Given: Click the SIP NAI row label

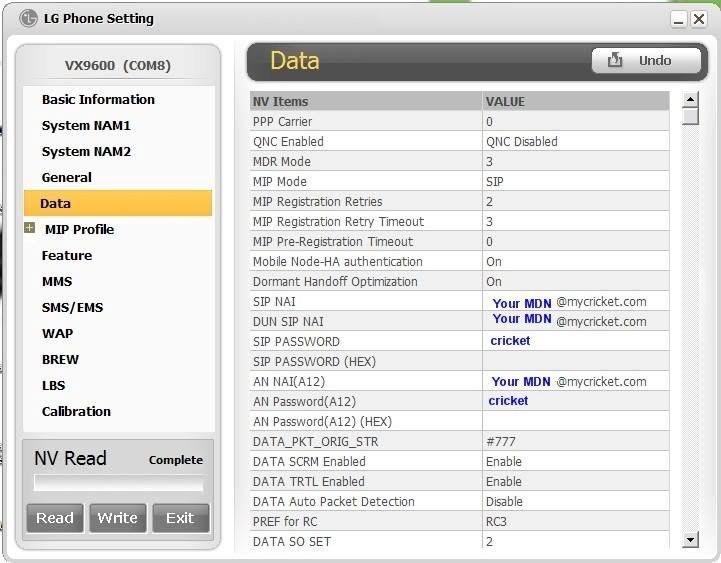Looking at the screenshot, I should tap(274, 301).
